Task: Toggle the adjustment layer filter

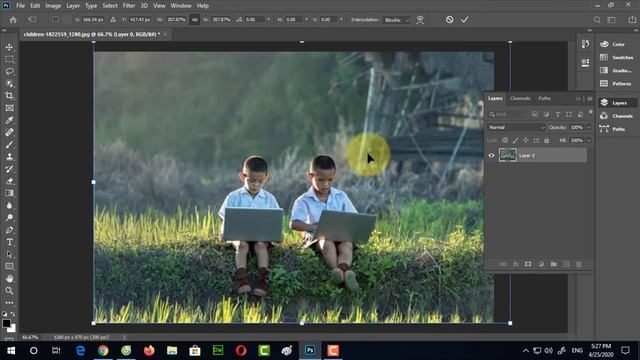Action: (x=546, y=114)
